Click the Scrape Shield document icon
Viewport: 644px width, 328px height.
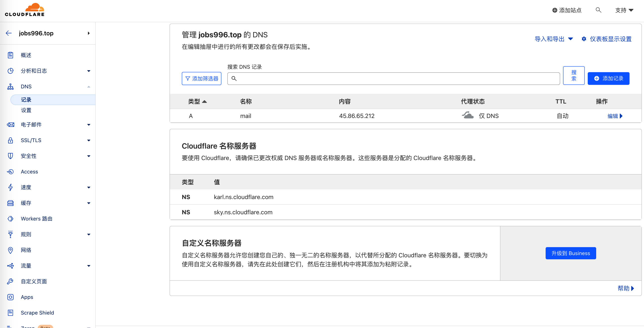point(10,313)
